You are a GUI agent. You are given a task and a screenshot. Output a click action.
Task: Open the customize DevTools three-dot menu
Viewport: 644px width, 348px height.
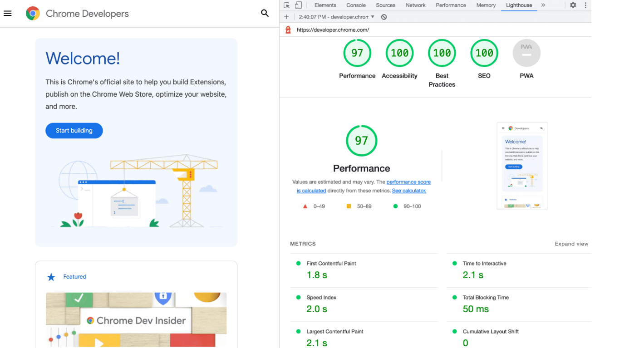pyautogui.click(x=585, y=5)
